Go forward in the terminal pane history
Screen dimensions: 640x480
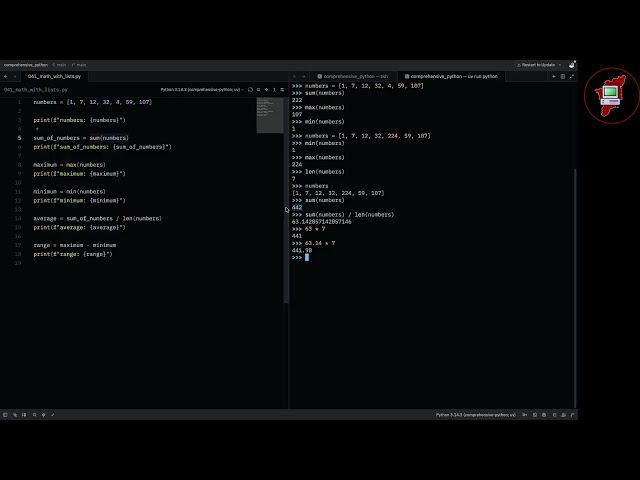(304, 76)
